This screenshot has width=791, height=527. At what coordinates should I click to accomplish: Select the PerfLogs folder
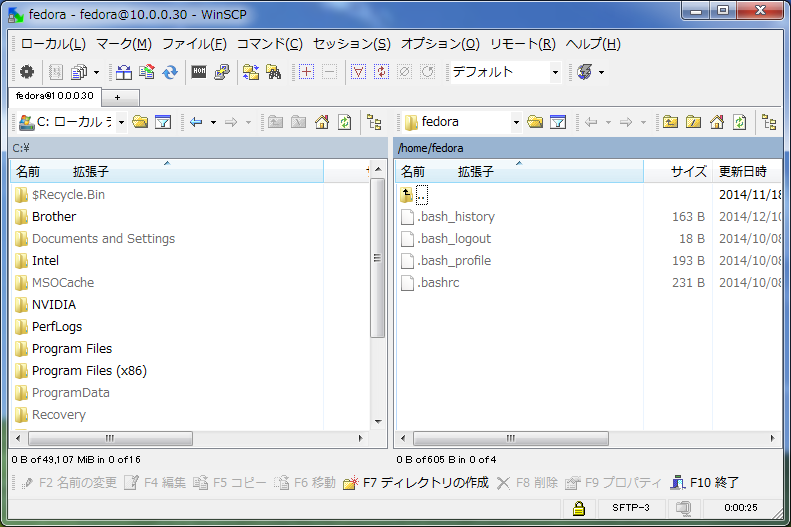tap(48, 327)
